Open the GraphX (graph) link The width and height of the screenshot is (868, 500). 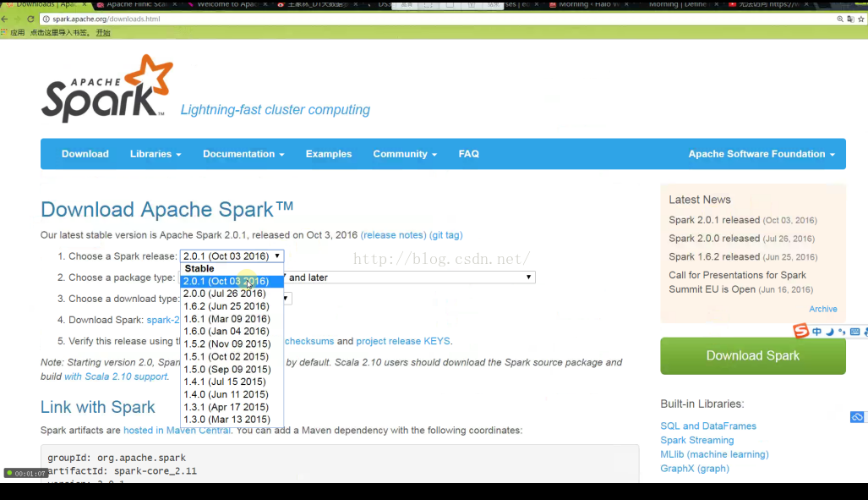click(x=695, y=469)
